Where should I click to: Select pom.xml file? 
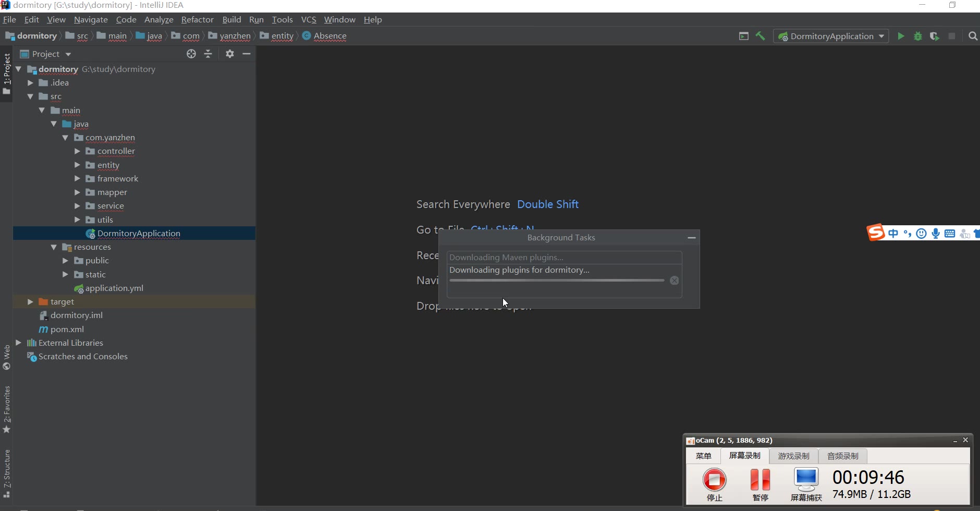coord(62,330)
